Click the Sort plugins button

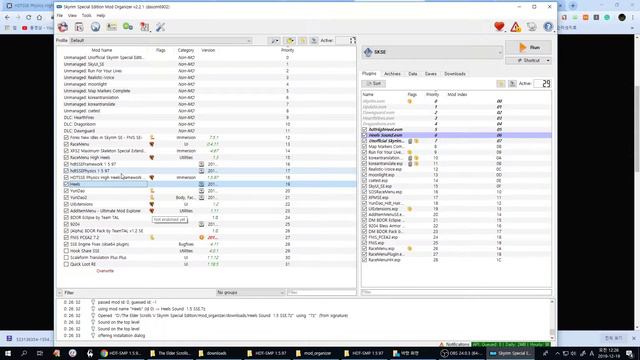tap(373, 84)
